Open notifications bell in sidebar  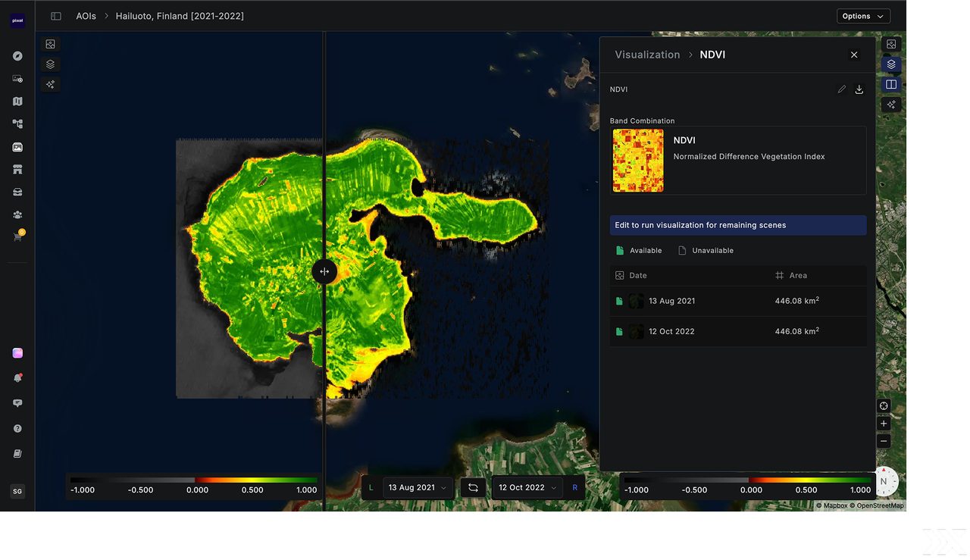[17, 378]
